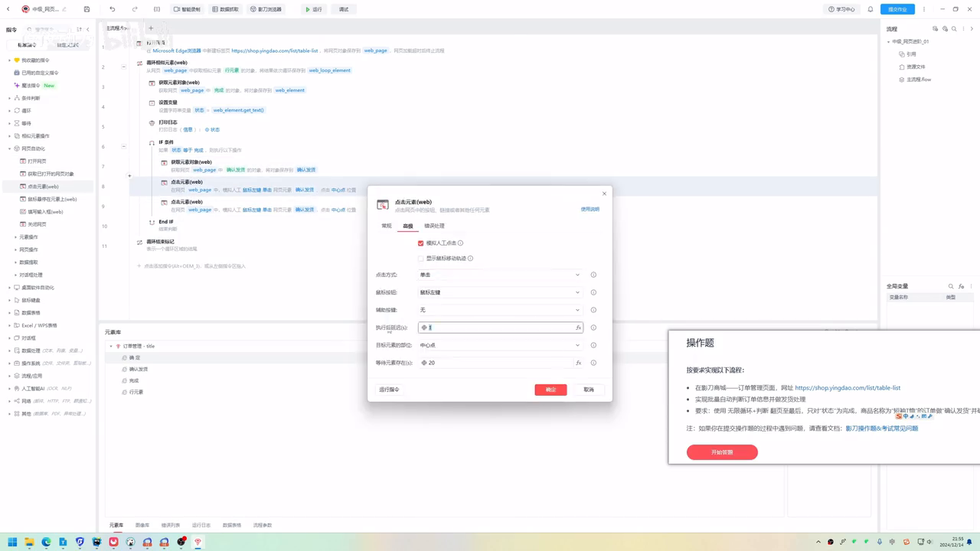
Task: Collapse the 循环相似元素 block at line 2
Action: [123, 67]
